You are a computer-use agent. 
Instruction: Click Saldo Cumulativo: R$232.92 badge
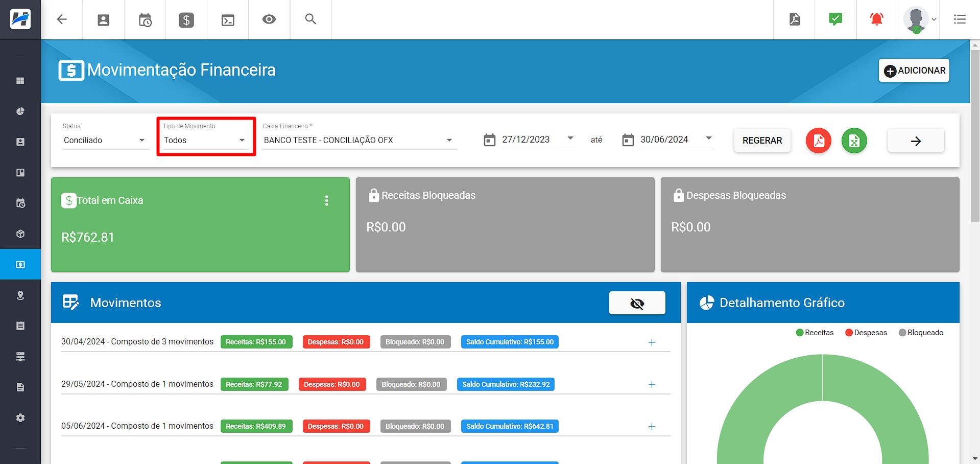pos(506,384)
